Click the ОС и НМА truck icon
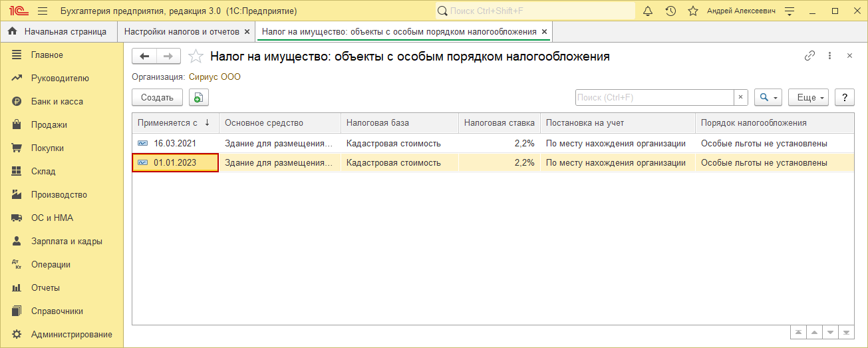This screenshot has height=348, width=868. pyautogui.click(x=17, y=218)
